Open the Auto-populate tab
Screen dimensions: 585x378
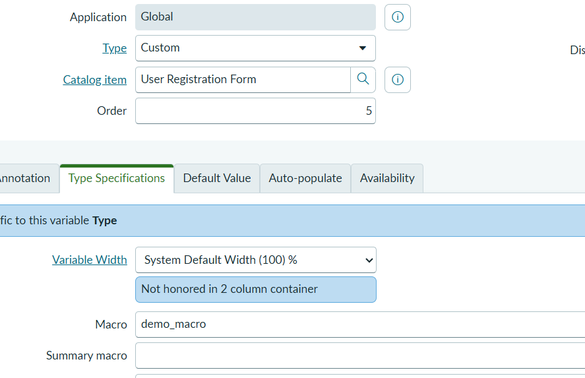click(x=305, y=178)
